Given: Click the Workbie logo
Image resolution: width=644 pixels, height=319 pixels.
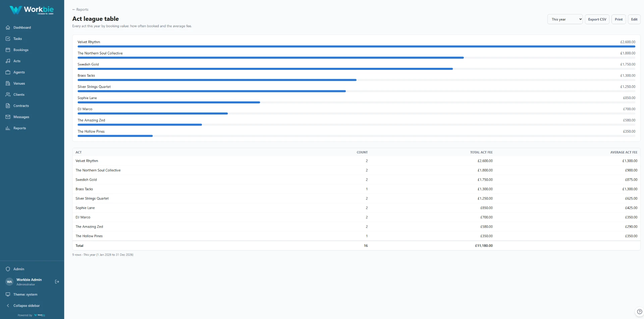Looking at the screenshot, I should [x=32, y=10].
